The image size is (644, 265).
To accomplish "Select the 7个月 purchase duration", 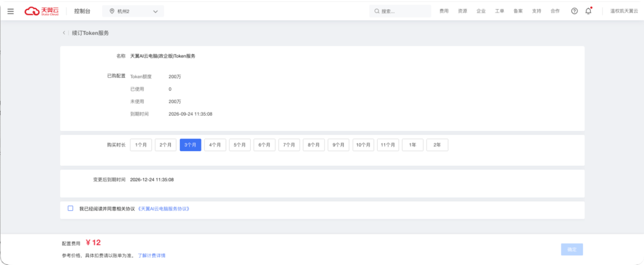I will (289, 145).
